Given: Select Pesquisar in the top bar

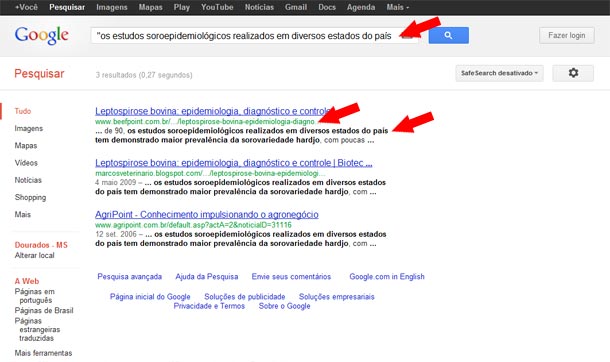Looking at the screenshot, I should pos(67,7).
